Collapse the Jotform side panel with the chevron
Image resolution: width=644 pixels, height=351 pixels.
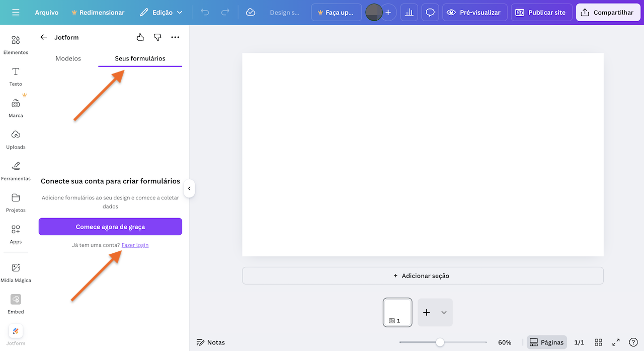(189, 188)
